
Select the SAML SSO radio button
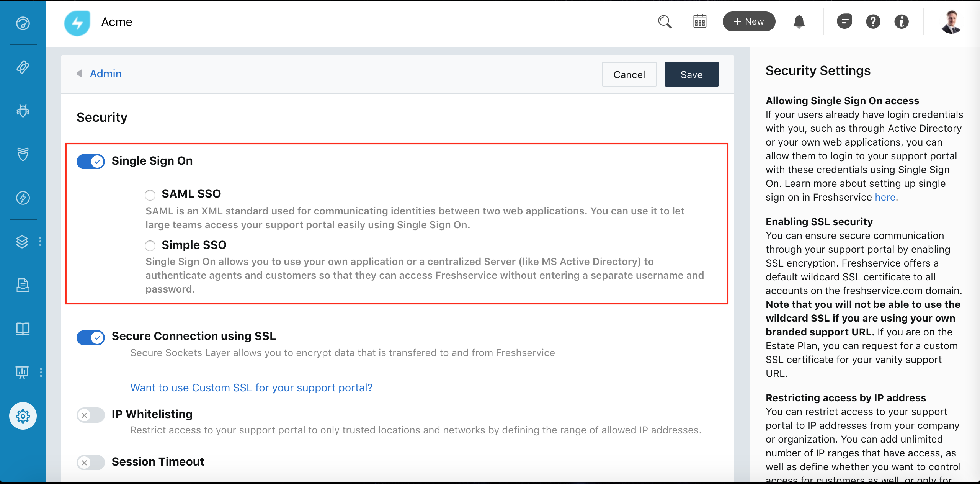pyautogui.click(x=150, y=195)
